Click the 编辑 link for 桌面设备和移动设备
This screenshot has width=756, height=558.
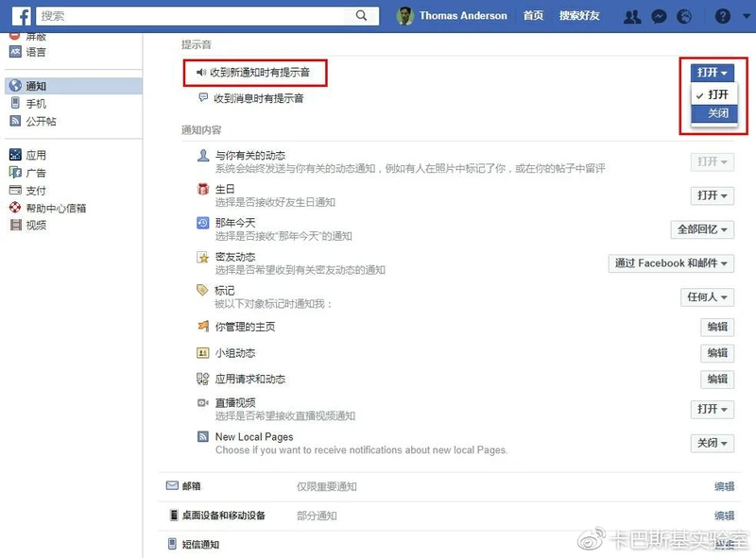pyautogui.click(x=724, y=516)
